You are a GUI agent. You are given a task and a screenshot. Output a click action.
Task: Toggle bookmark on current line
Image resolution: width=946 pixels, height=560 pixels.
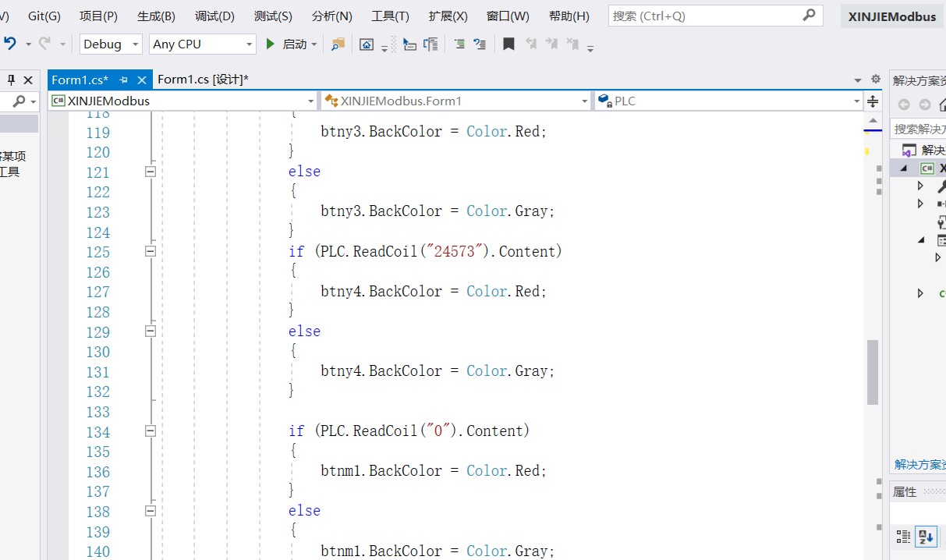point(508,44)
